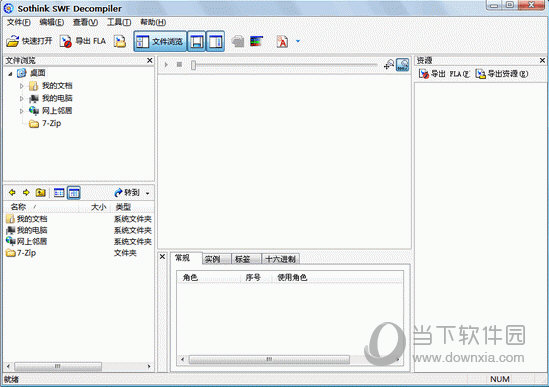Click the stop button in preview toolbar
This screenshot has height=387, width=549.
coord(179,65)
